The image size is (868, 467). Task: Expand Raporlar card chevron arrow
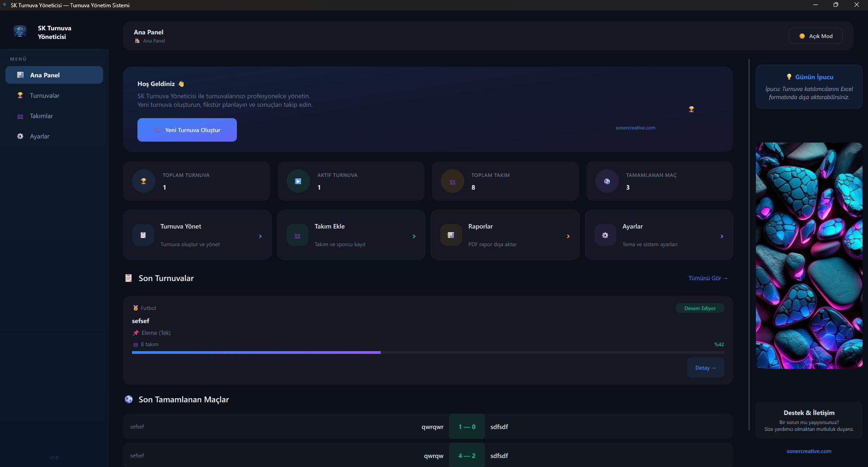[568, 236]
